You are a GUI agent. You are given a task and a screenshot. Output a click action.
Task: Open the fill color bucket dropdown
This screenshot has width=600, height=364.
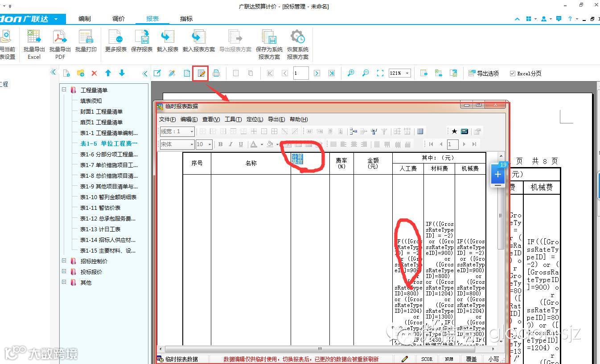coord(277,144)
